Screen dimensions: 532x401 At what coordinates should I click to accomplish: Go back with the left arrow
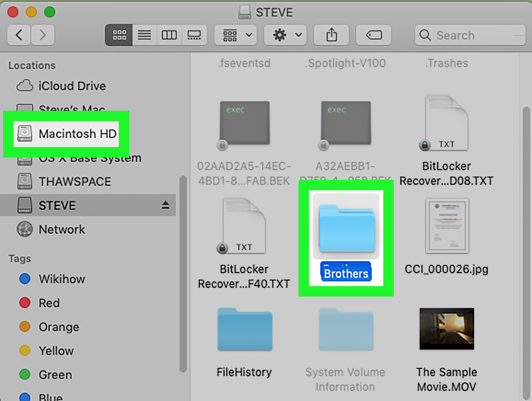click(x=19, y=35)
